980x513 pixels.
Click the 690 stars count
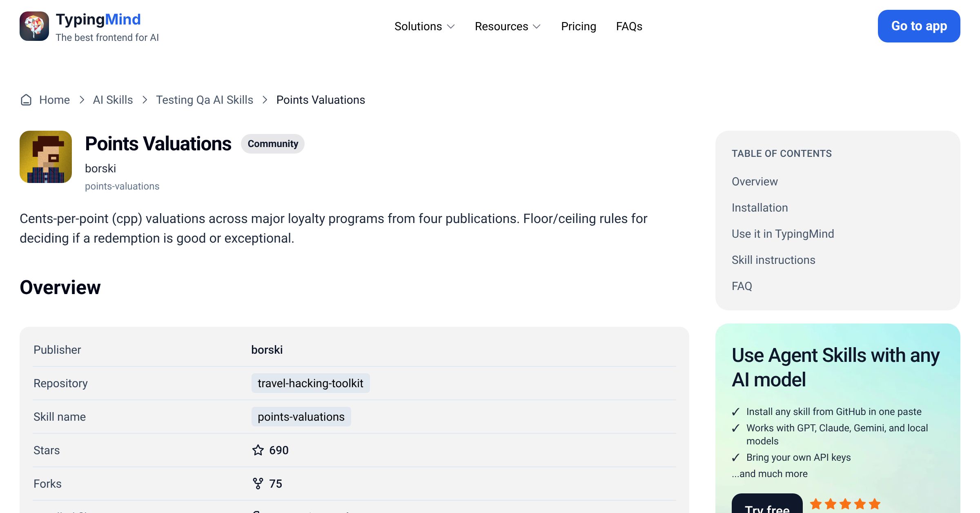(279, 450)
